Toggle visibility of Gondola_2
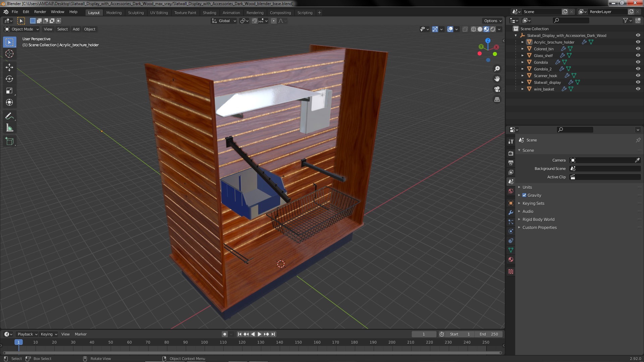The width and height of the screenshot is (644, 362). tap(638, 69)
